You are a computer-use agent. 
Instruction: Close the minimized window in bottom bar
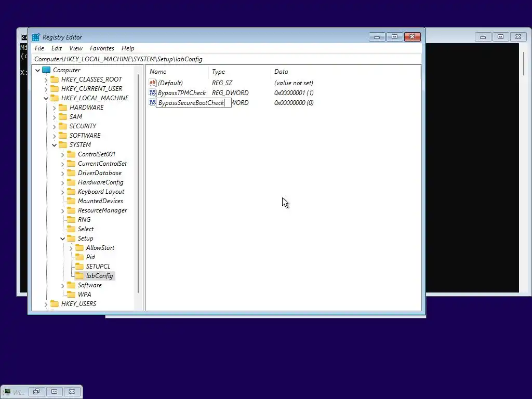[x=72, y=392]
